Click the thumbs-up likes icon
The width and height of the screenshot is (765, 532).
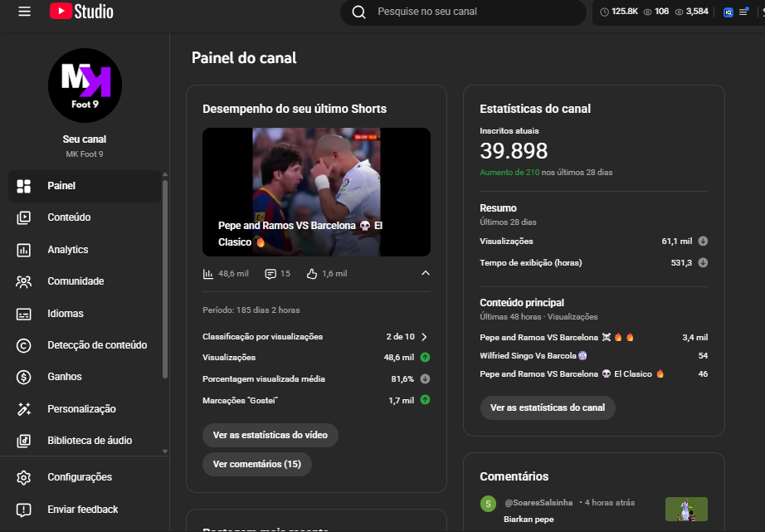tap(312, 273)
